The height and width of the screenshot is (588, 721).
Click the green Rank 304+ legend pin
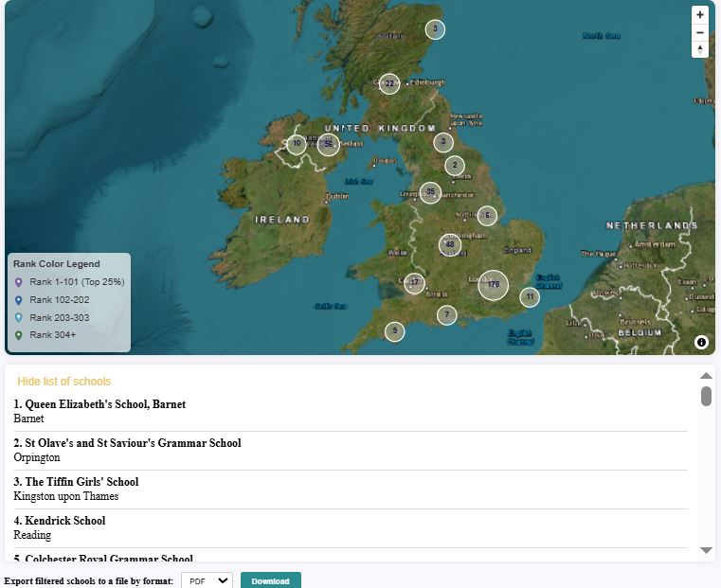click(18, 335)
